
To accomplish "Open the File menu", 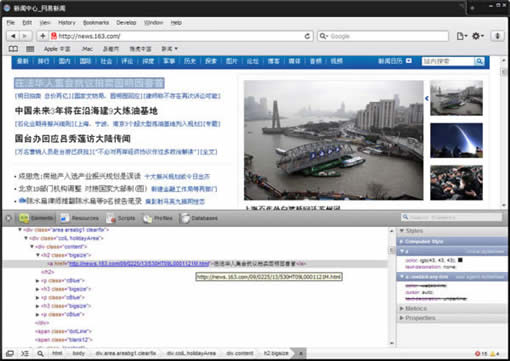I will coord(11,23).
